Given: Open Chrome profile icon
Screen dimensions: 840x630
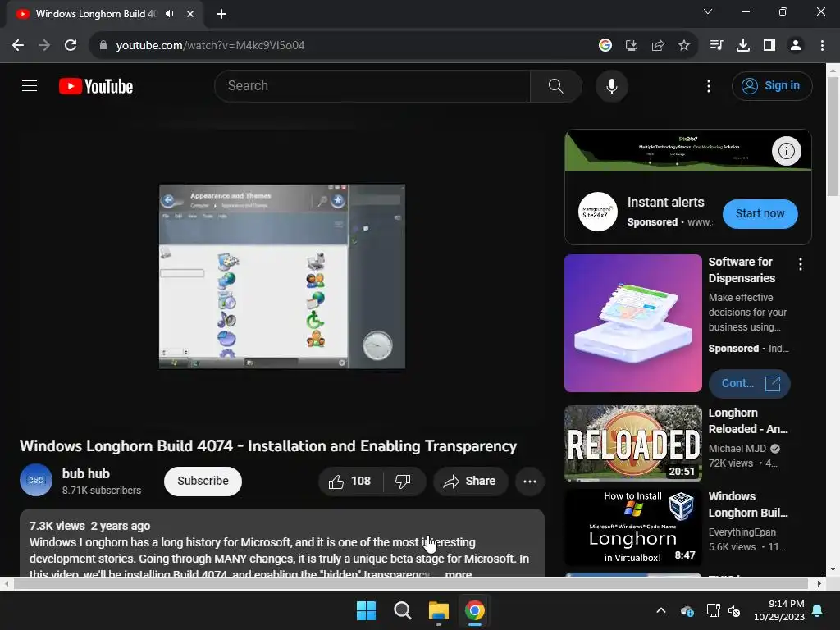Looking at the screenshot, I should 796,45.
